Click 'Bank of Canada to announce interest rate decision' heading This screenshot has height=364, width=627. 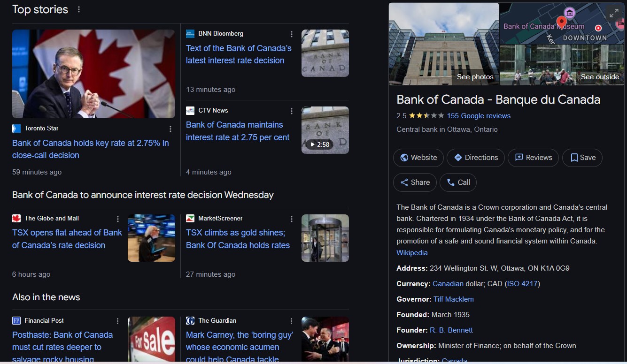tap(143, 195)
